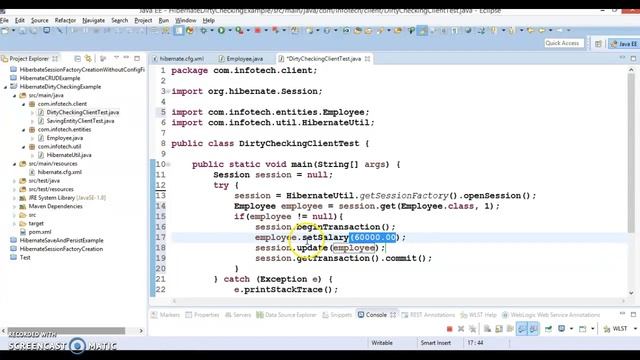Open the Snippets view tab
Viewport: 640px width, 360px height.
[337, 315]
